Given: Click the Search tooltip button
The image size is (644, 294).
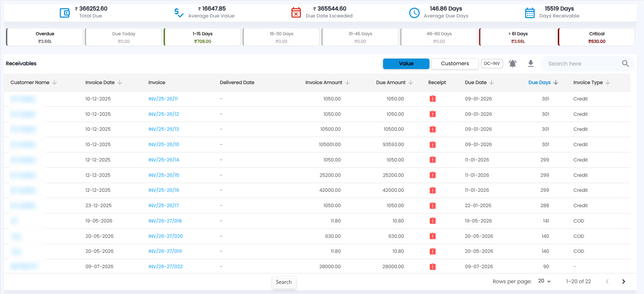Looking at the screenshot, I should click(x=284, y=282).
